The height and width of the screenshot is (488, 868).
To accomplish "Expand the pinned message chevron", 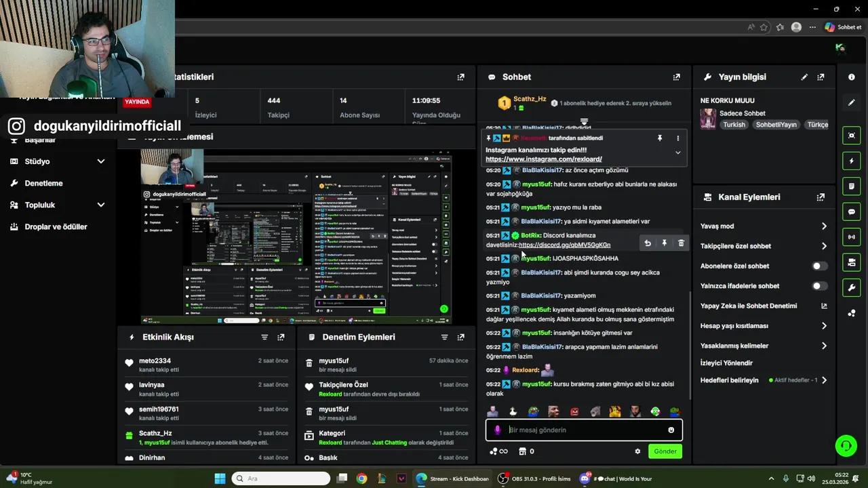I will point(677,153).
